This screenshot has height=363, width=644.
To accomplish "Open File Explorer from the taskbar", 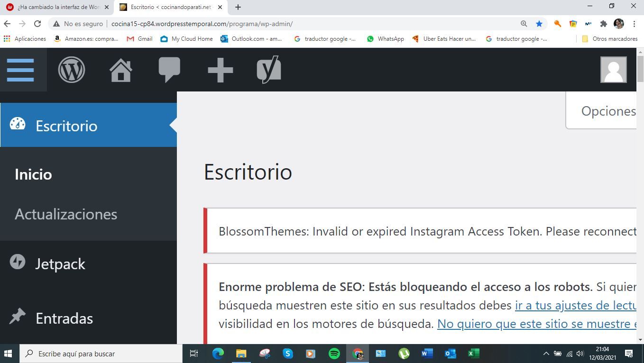I will (241, 354).
